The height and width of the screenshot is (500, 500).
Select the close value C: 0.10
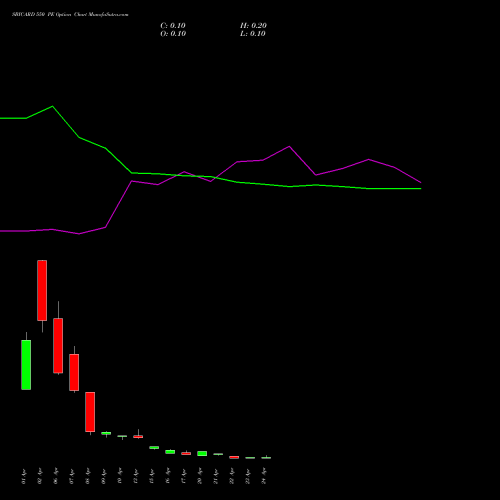173,26
